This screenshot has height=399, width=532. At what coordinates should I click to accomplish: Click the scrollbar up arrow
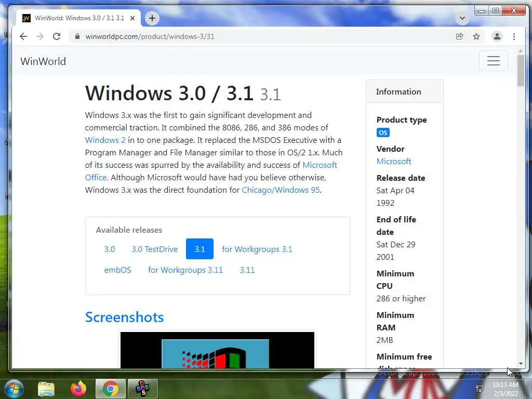pyautogui.click(x=521, y=51)
